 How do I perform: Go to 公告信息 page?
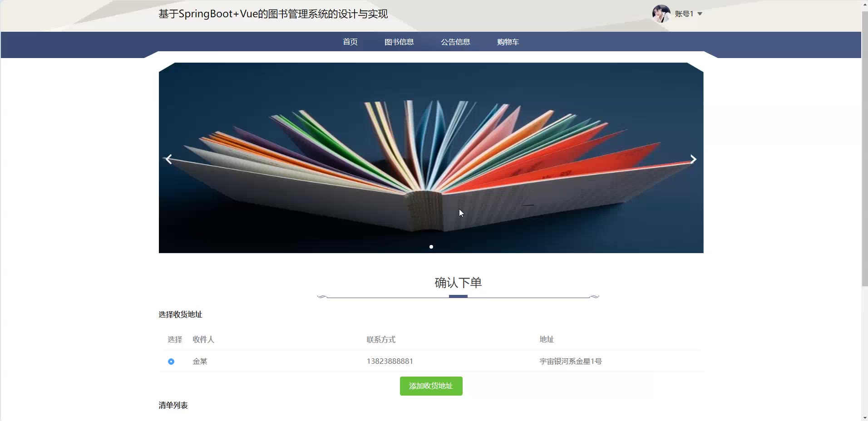pyautogui.click(x=455, y=42)
